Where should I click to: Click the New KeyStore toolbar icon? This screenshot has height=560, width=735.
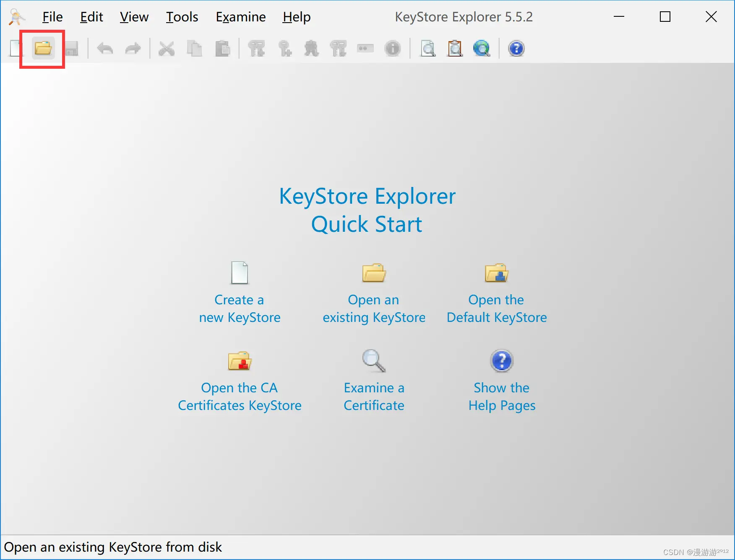tap(15, 49)
